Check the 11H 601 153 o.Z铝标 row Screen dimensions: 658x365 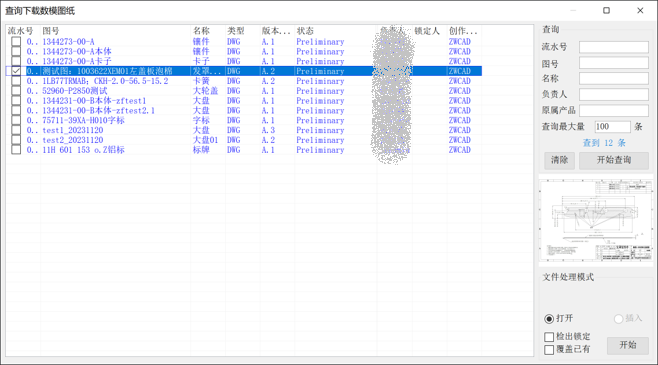(16, 150)
